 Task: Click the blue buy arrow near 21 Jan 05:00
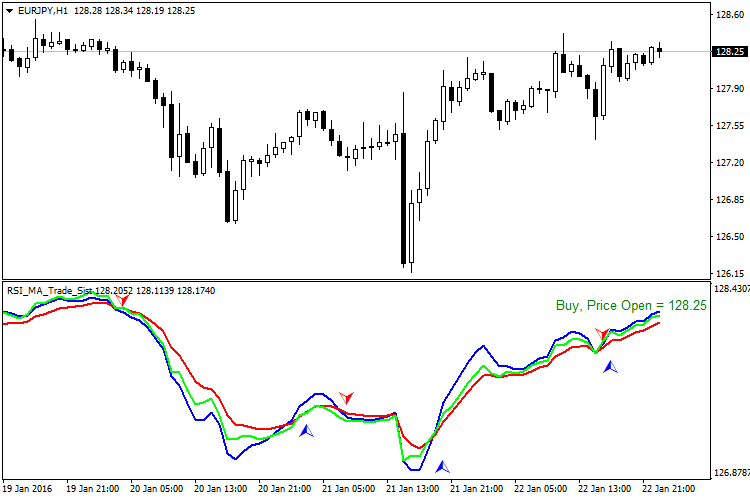[306, 431]
